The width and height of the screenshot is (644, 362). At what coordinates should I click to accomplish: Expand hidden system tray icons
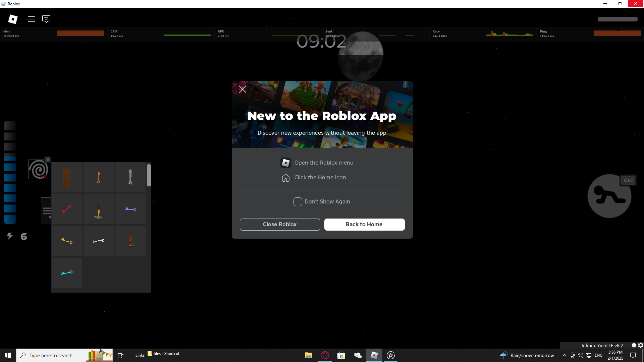tap(564, 355)
